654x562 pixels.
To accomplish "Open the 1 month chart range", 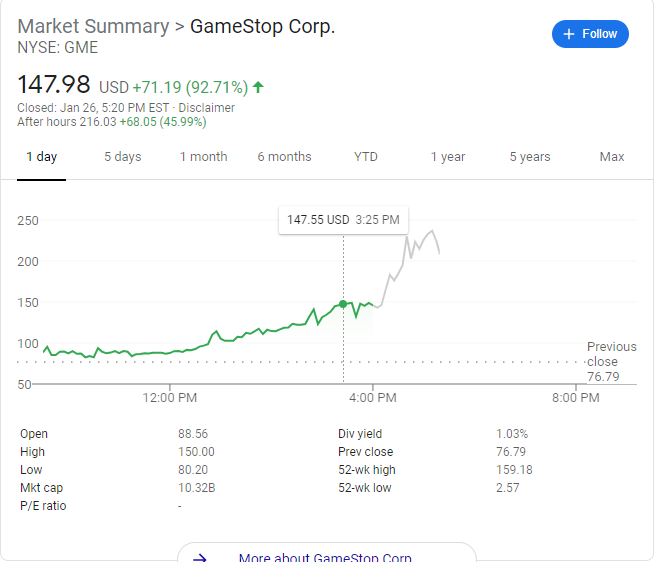I will pos(203,157).
